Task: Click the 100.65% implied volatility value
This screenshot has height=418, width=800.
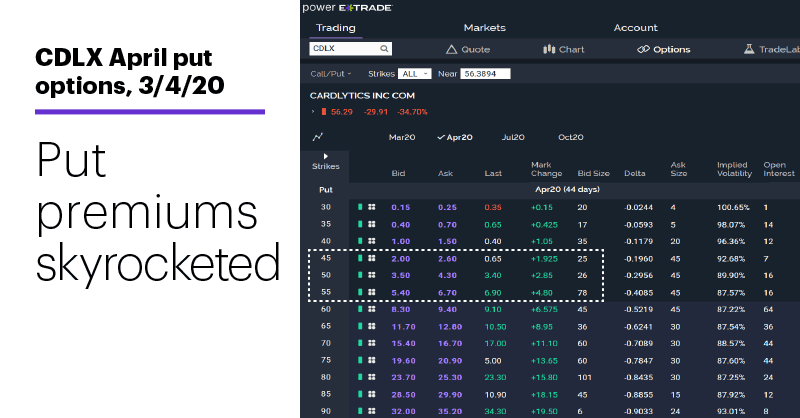Action: 733,208
